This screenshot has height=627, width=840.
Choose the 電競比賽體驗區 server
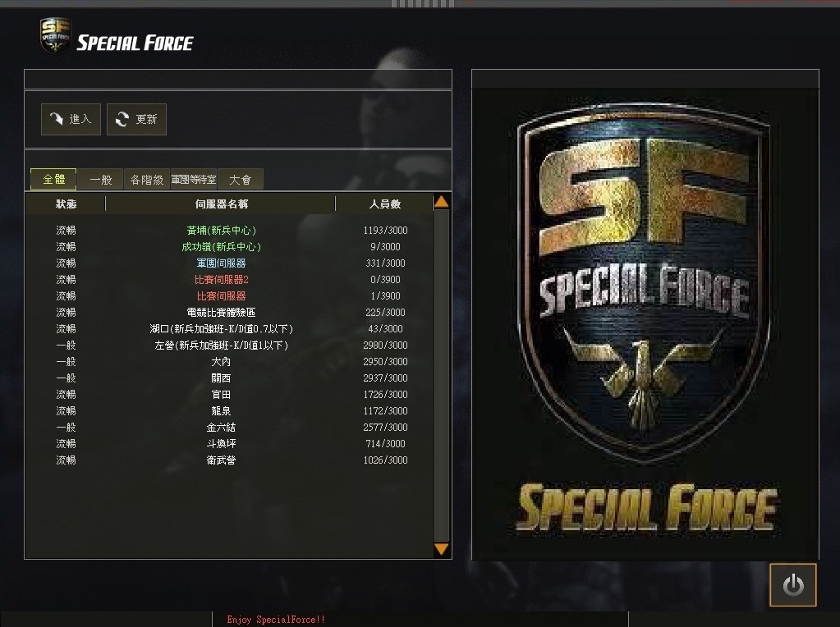tap(229, 312)
